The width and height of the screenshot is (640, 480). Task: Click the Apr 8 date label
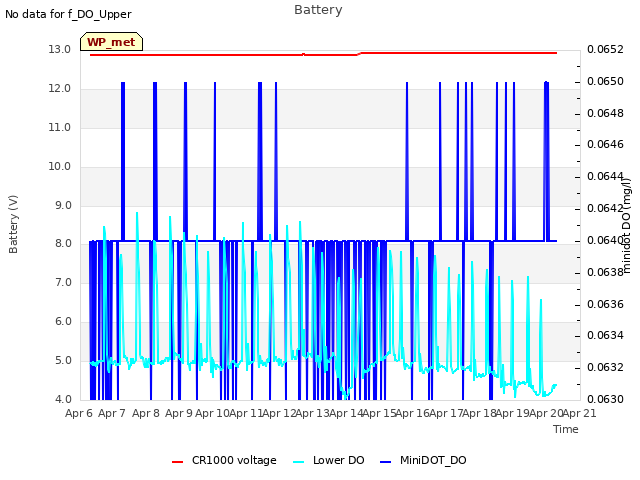click(146, 413)
